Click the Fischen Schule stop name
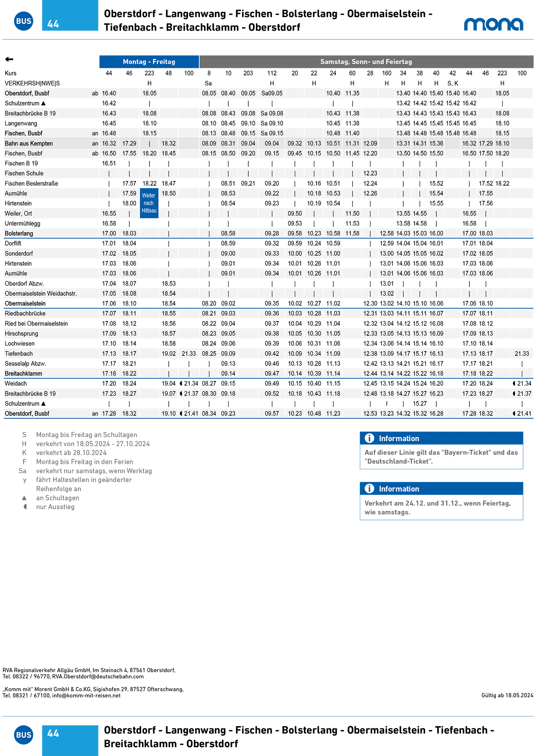Screen dimensions: 536x756 click(24, 173)
